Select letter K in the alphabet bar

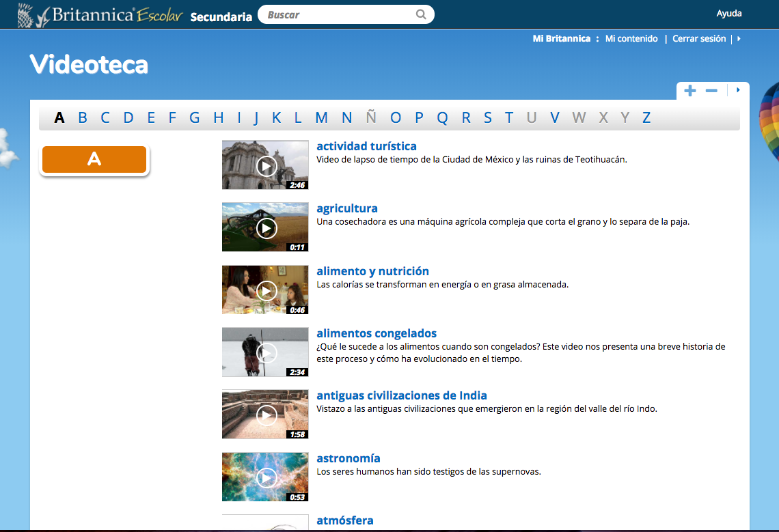click(x=277, y=117)
